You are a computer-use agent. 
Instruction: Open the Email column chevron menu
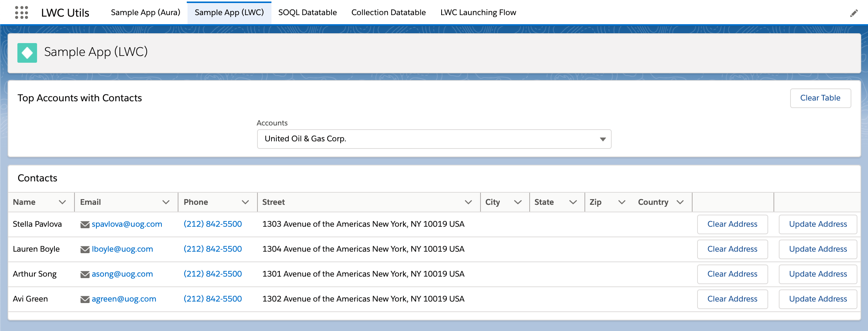(x=166, y=202)
